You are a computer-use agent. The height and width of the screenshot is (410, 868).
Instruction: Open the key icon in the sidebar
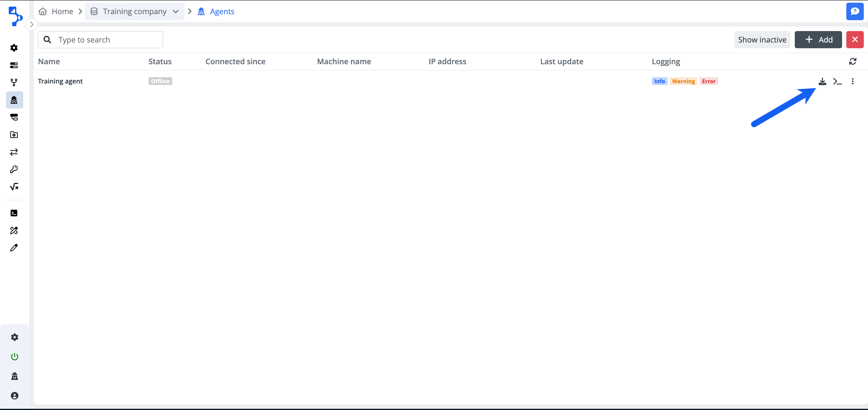click(14, 169)
